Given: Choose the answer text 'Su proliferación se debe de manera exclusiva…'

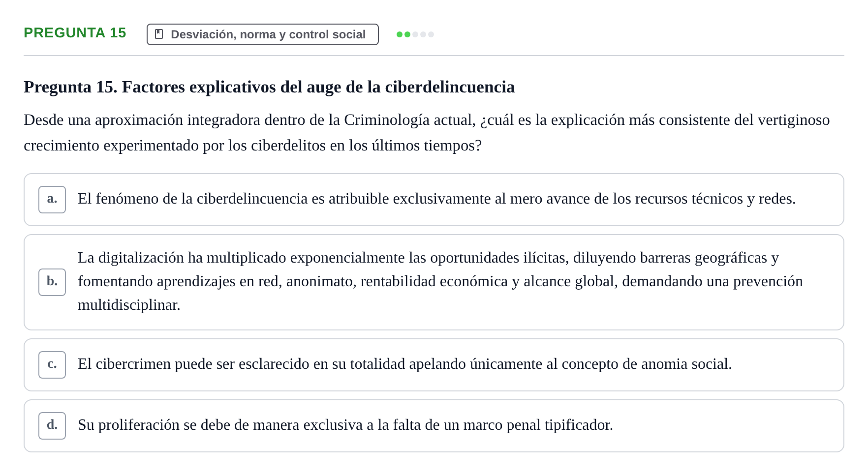Looking at the screenshot, I should tap(345, 425).
